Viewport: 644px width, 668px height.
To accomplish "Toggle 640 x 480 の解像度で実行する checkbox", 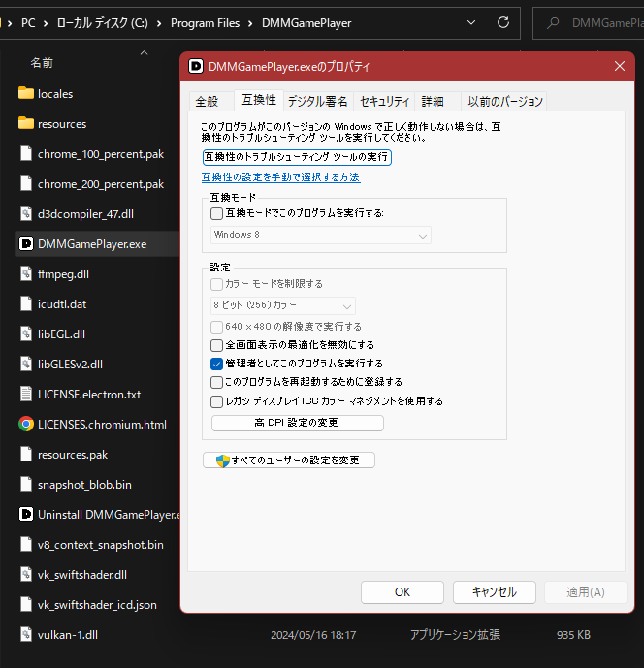I will coord(216,327).
